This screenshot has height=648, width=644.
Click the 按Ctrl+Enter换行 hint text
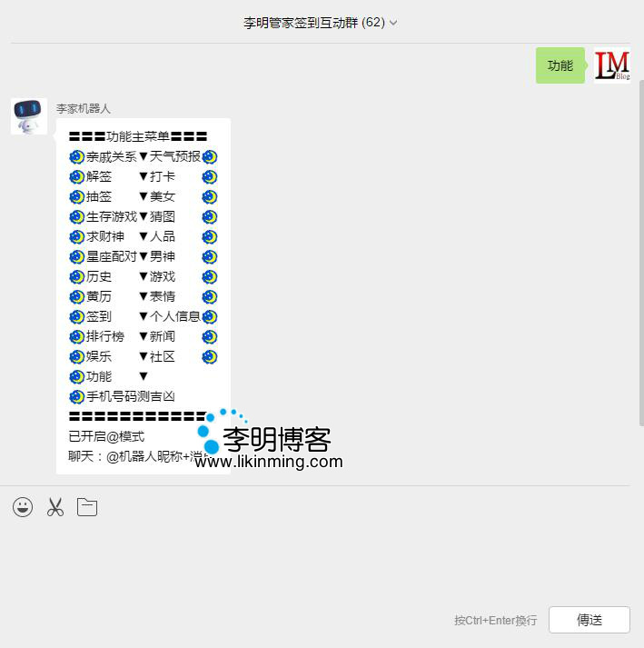[x=495, y=621]
